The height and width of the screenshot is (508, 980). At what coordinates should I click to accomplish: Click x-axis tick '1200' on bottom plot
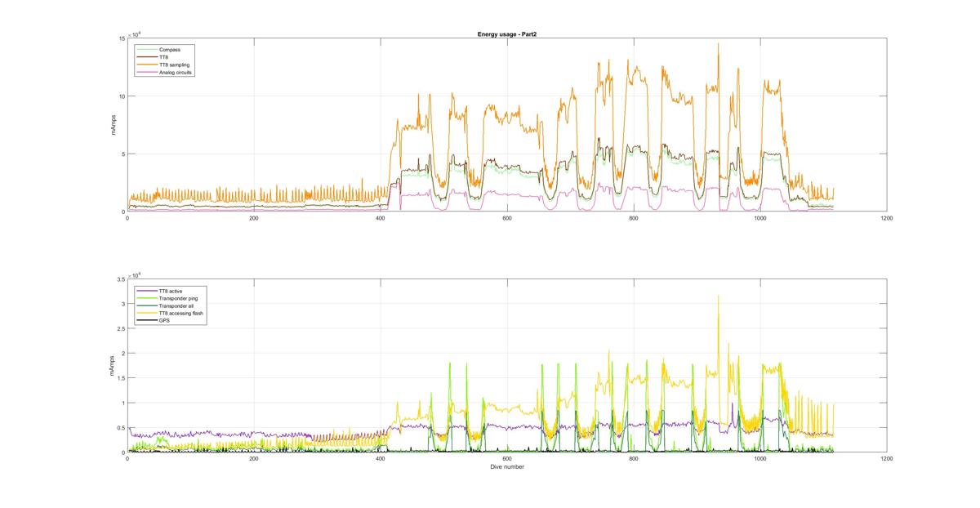[x=887, y=459]
